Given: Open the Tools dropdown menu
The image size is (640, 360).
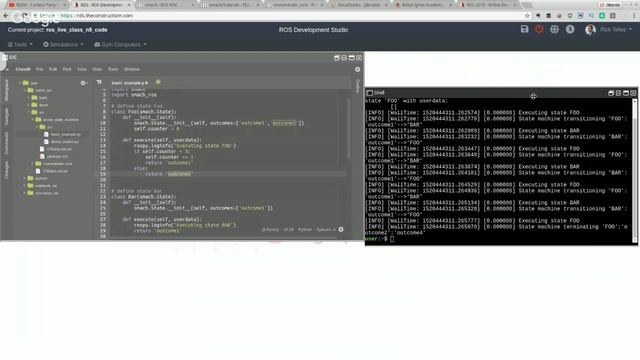Looking at the screenshot, I should coord(20,44).
